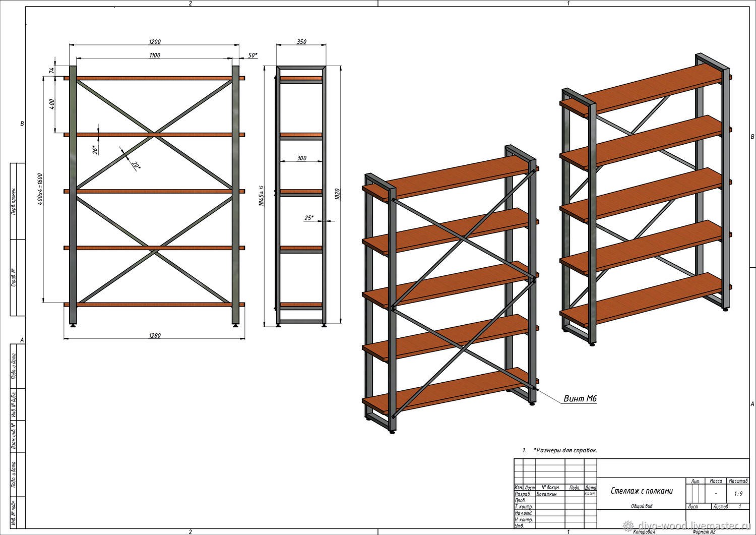
Task: Click the 25* side frame dimension
Action: pyautogui.click(x=309, y=218)
